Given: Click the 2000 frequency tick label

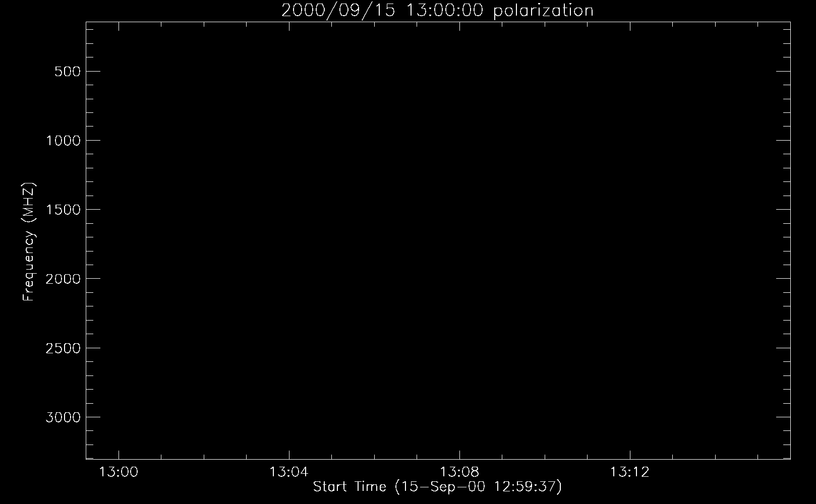Looking at the screenshot, I should pos(64,279).
